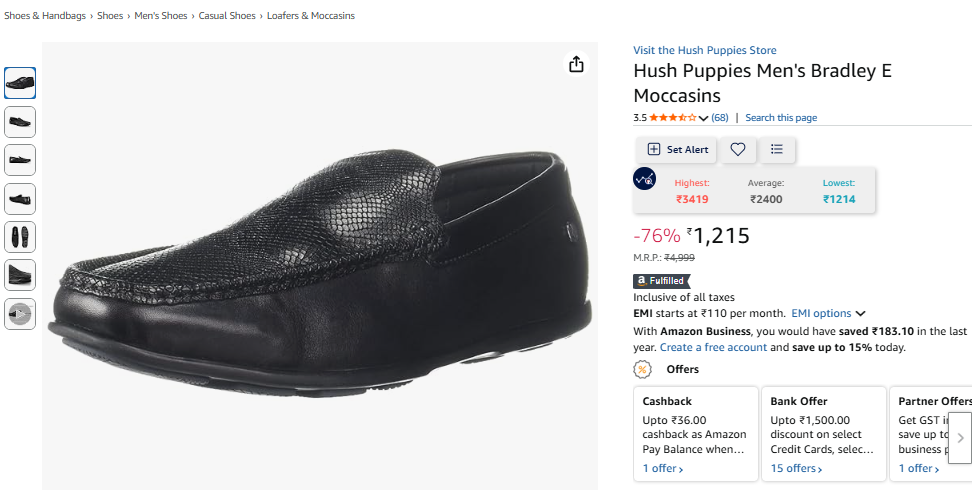
Task: Click the price history graph icon
Action: 645,180
